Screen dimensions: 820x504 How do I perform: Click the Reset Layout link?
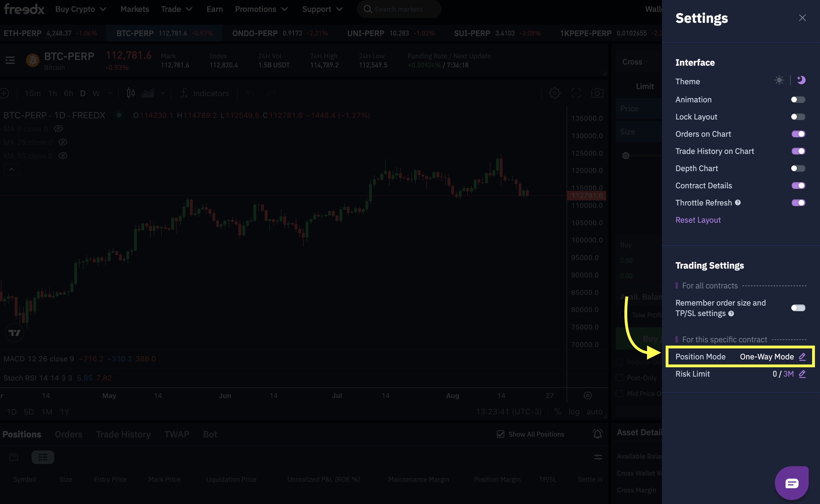698,220
